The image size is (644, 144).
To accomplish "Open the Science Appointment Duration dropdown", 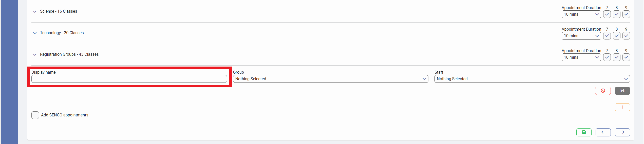I will tap(581, 14).
